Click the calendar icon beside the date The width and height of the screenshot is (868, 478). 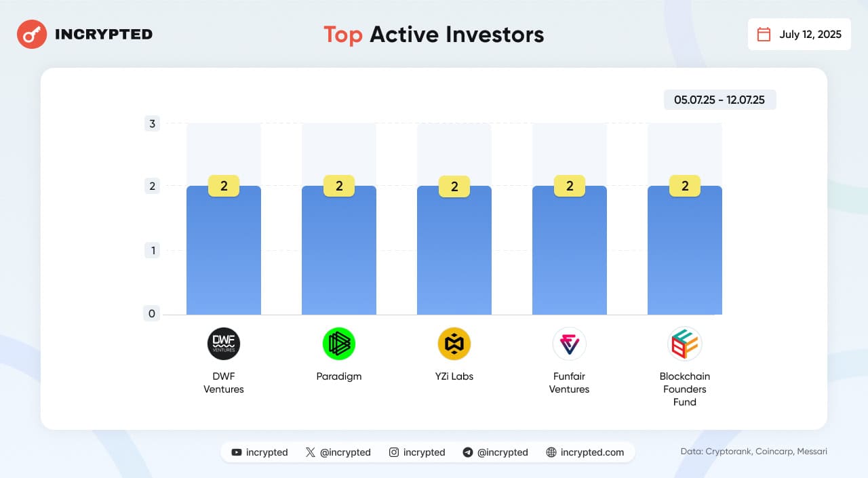pyautogui.click(x=764, y=35)
